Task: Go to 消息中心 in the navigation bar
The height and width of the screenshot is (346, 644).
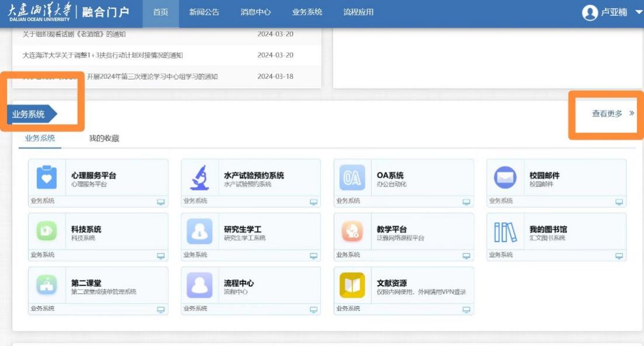Action: (255, 12)
